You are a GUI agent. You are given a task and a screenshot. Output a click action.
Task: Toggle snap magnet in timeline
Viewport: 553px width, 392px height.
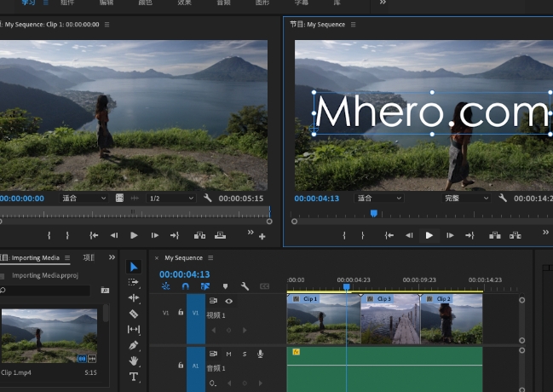(x=186, y=286)
